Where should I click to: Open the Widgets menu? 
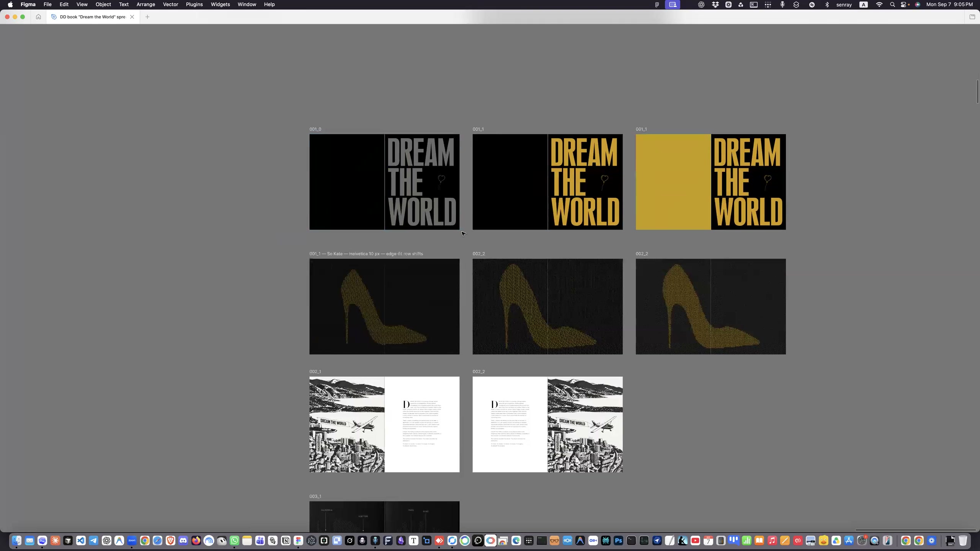pyautogui.click(x=220, y=5)
